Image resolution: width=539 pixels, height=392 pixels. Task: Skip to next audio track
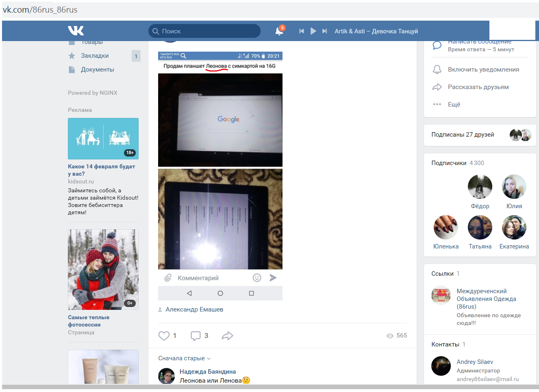click(324, 31)
